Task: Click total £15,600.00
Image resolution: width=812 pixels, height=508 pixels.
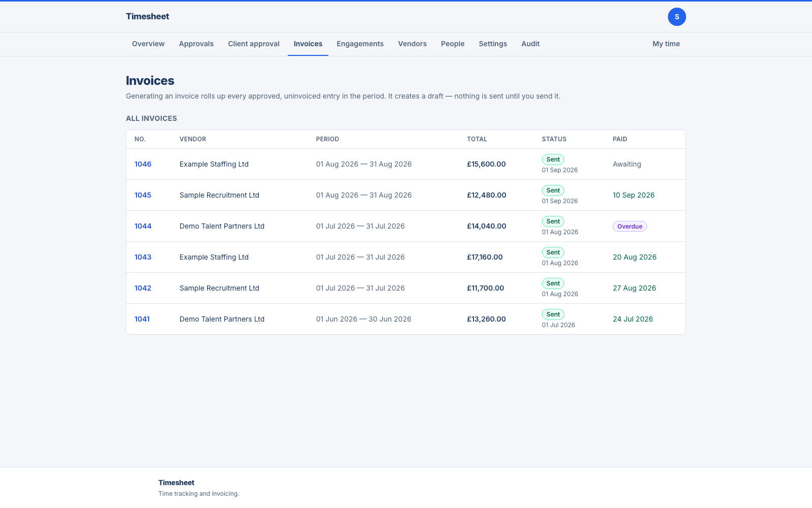Action: (x=486, y=164)
